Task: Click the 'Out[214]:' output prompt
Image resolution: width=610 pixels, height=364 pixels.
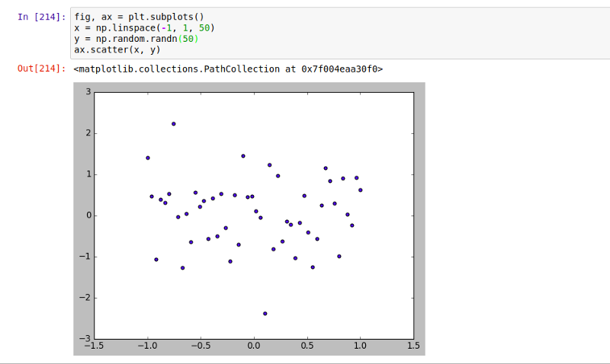Action: (42, 69)
